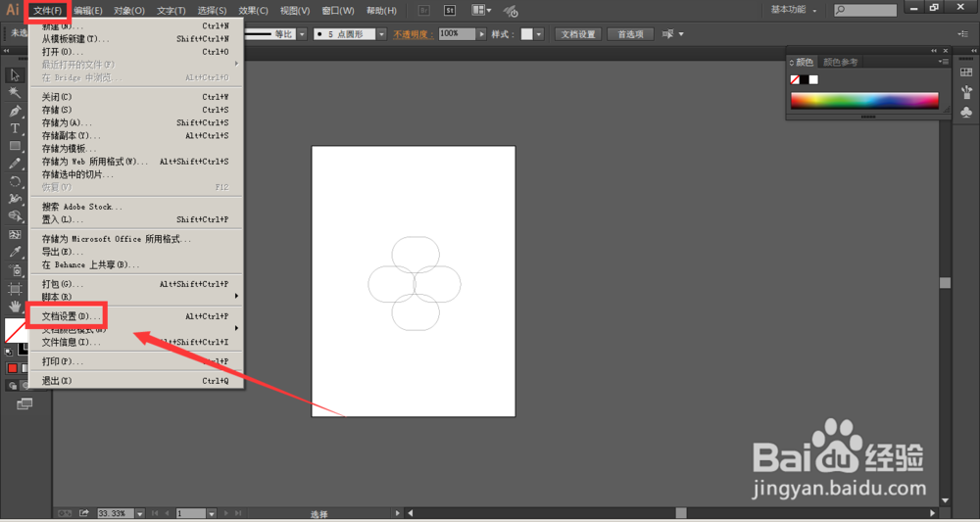
Task: Select the Rotate tool
Action: pos(15,182)
